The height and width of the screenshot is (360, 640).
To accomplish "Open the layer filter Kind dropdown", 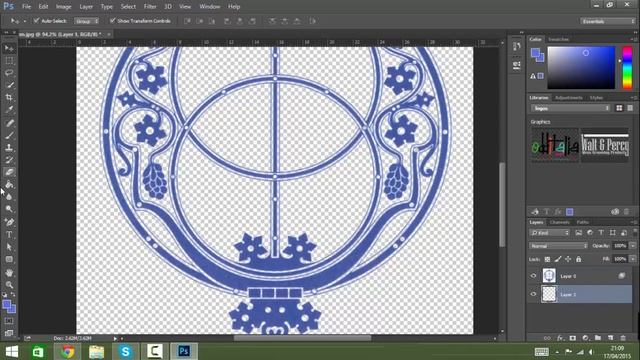I will 550,233.
